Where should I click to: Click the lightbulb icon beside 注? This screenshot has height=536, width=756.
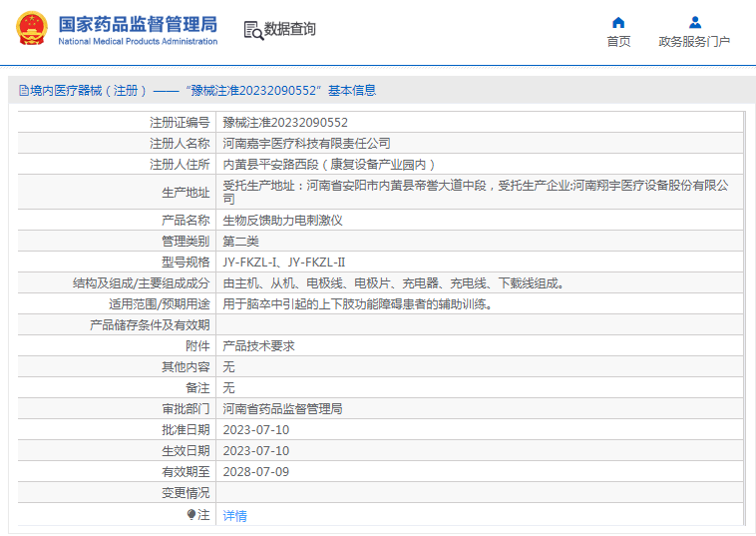click(191, 515)
